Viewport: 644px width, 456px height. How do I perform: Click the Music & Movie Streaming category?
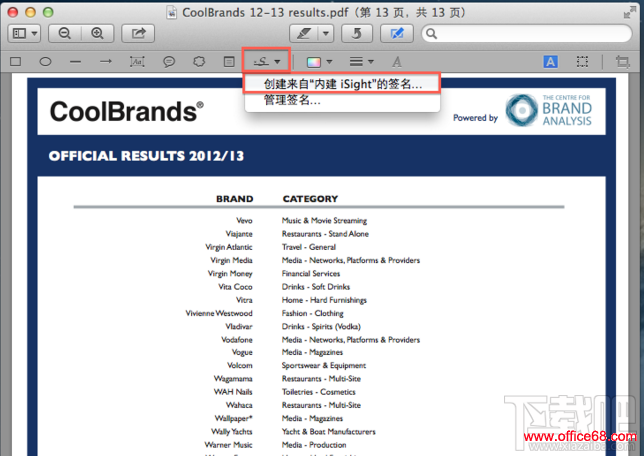pos(324,221)
